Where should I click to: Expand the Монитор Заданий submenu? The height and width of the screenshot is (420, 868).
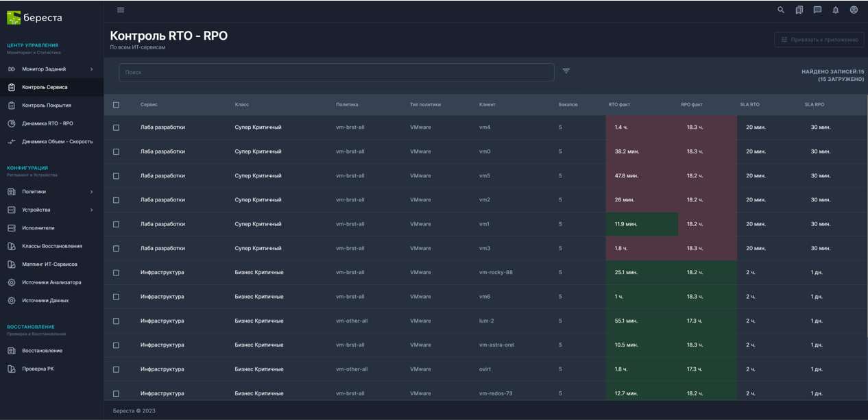[91, 69]
